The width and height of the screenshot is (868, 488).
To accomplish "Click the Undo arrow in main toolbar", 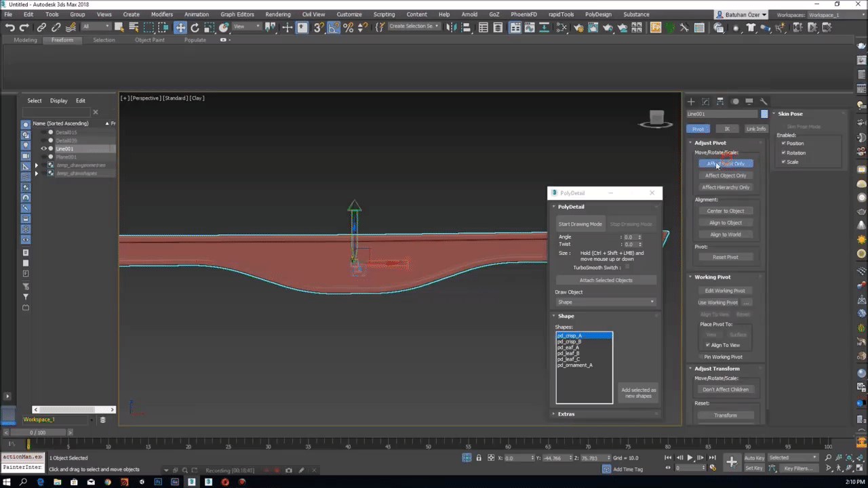I will 9,28.
